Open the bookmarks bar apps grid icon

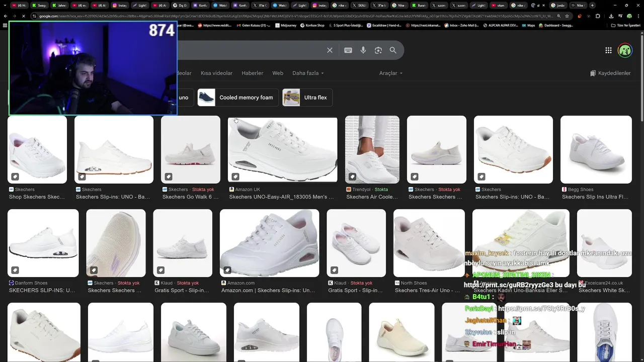5,25
